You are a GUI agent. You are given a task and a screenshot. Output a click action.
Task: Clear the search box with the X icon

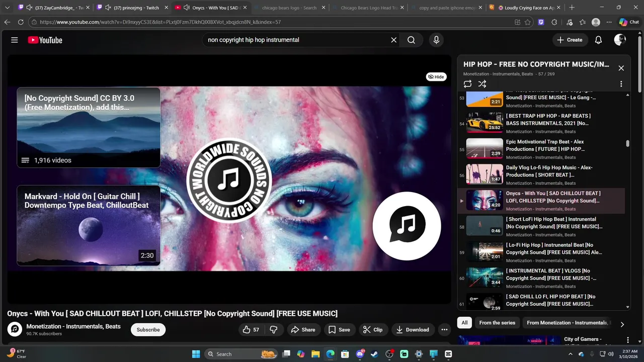pos(394,40)
